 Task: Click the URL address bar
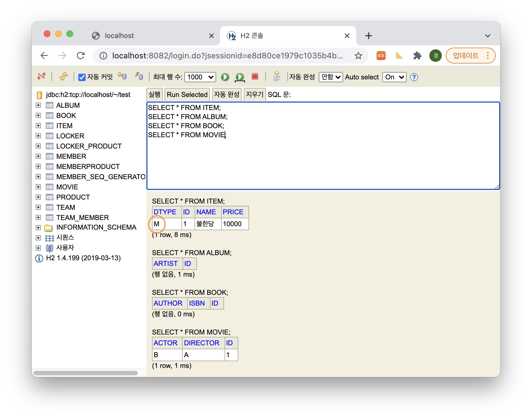(x=227, y=56)
